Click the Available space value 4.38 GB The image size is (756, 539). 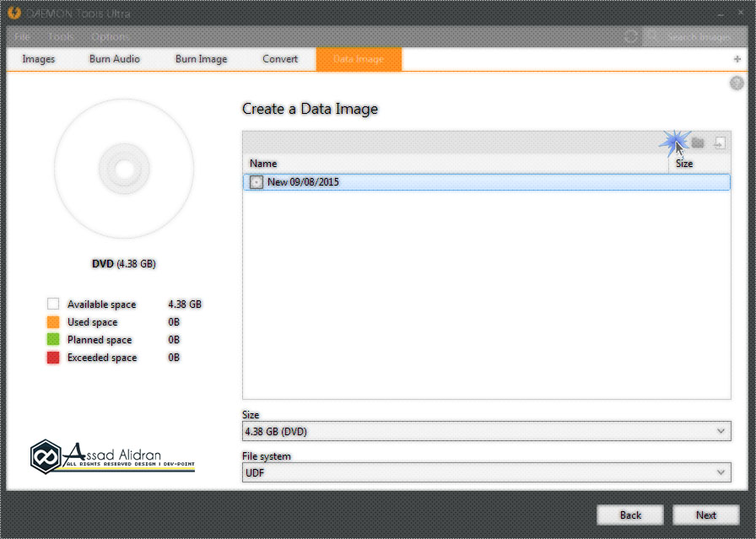pos(185,305)
